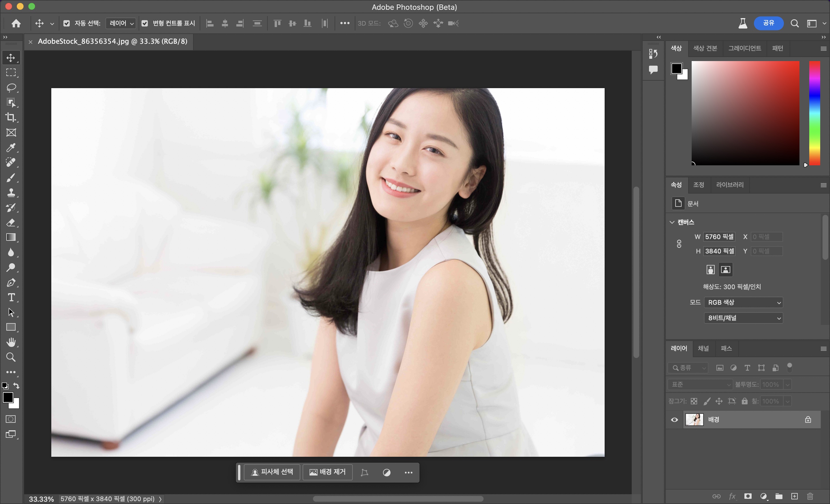Click the 피사체 선택 button
The width and height of the screenshot is (830, 504).
pos(272,472)
